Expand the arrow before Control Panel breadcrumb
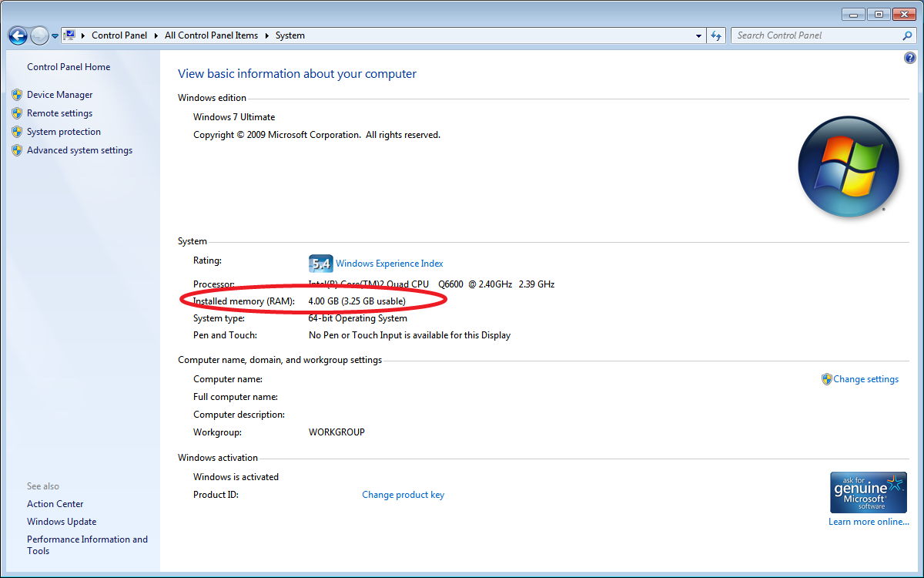Image resolution: width=924 pixels, height=578 pixels. (83, 35)
